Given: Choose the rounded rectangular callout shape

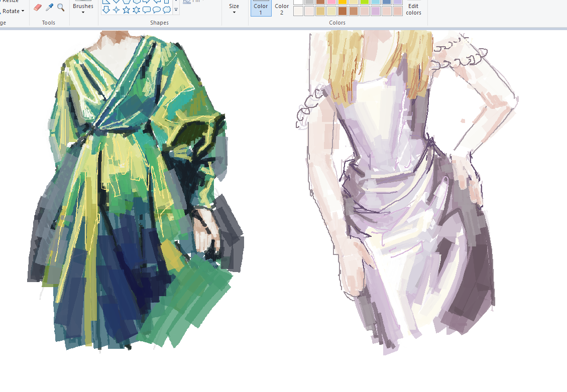Looking at the screenshot, I should point(147,10).
